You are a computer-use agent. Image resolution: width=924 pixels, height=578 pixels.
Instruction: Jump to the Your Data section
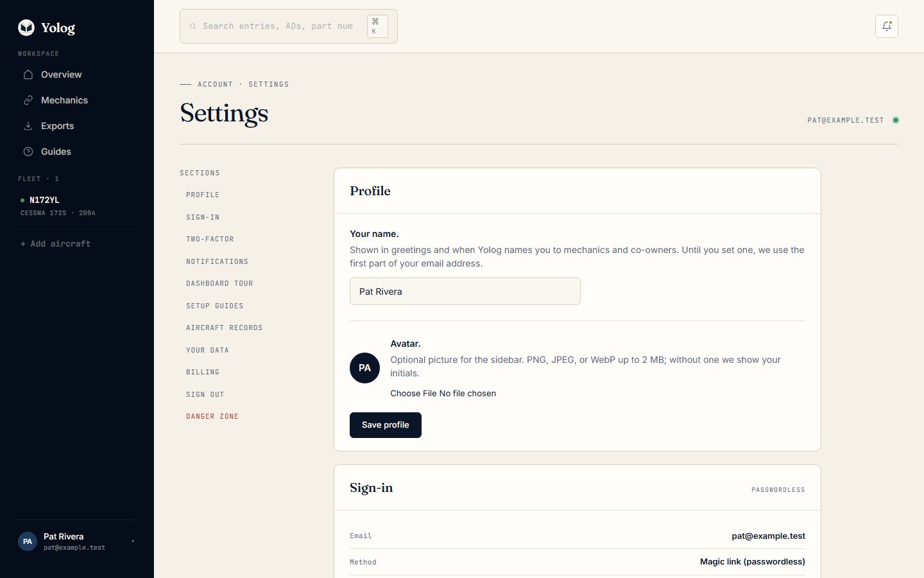(207, 350)
